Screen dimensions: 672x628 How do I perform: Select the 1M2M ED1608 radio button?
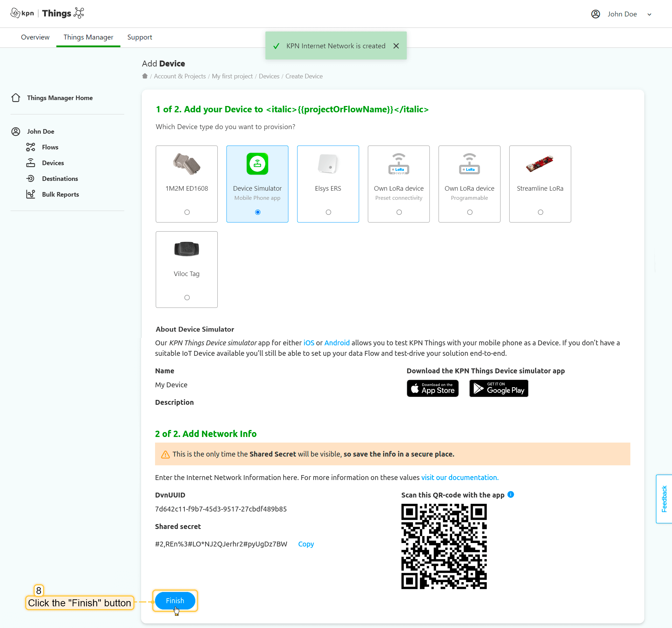click(x=187, y=212)
